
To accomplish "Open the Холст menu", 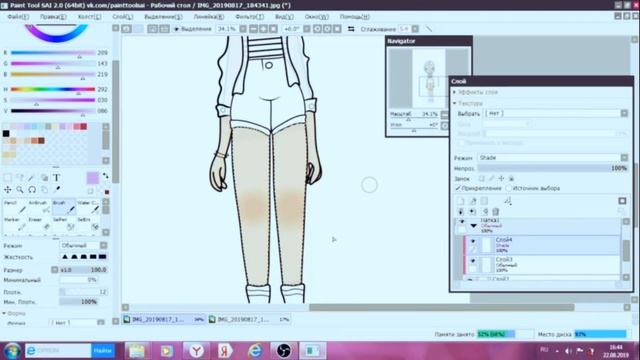I will (x=89, y=17).
